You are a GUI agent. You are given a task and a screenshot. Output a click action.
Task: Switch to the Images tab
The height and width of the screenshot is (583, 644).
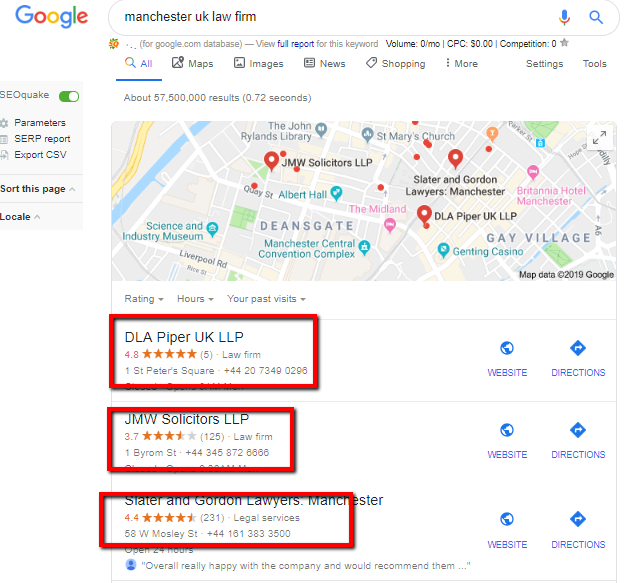pos(259,64)
